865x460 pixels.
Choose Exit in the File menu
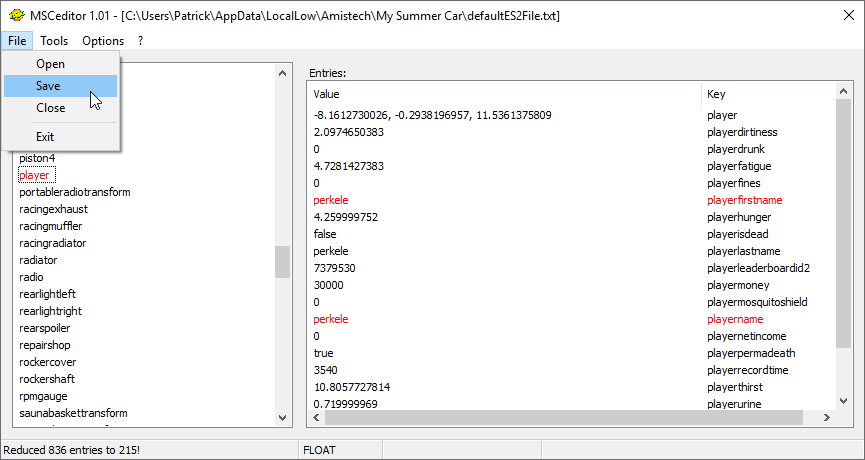click(61, 137)
